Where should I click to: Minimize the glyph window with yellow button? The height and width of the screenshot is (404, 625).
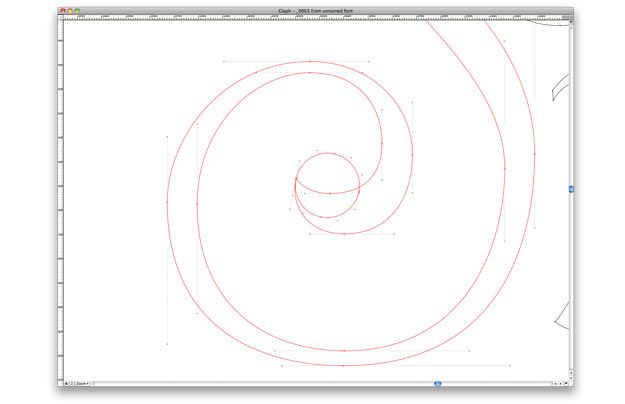pyautogui.click(x=70, y=9)
